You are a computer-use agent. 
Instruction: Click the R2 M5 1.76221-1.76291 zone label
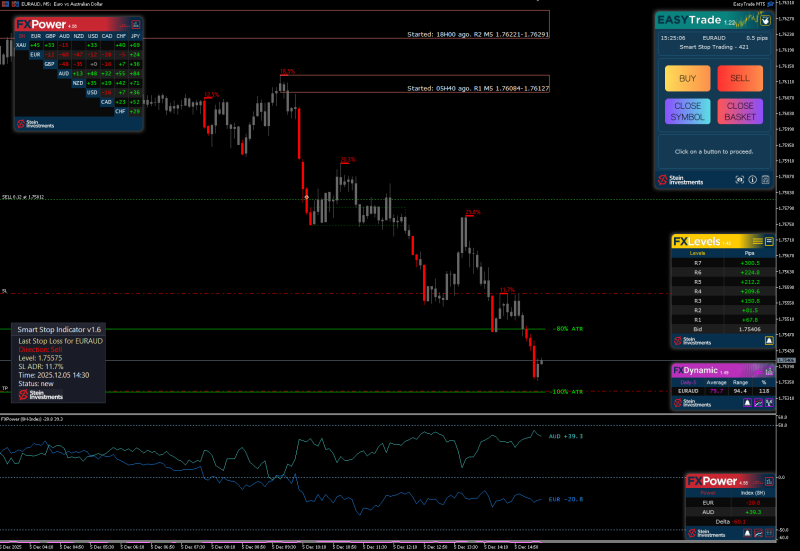[478, 35]
